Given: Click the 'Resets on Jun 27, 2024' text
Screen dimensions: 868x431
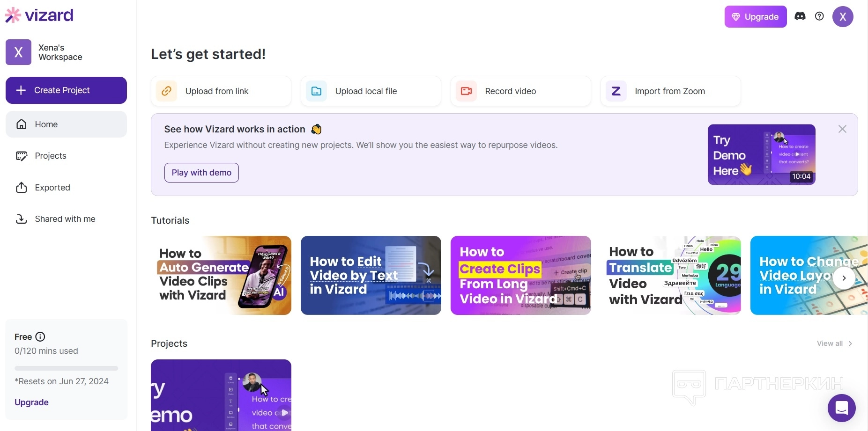Looking at the screenshot, I should coord(61,381).
